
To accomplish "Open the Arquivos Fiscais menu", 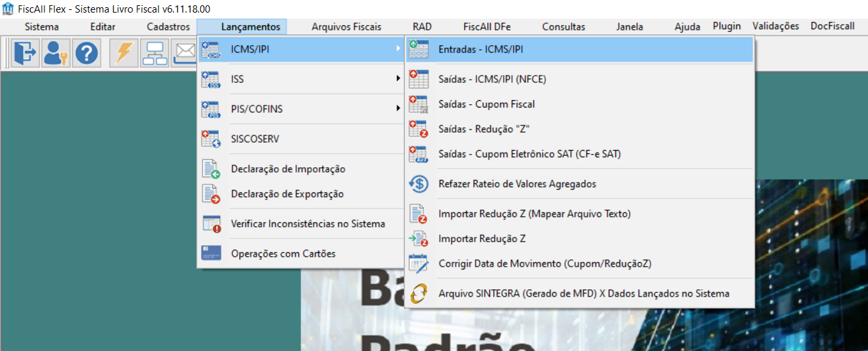I will (x=346, y=27).
